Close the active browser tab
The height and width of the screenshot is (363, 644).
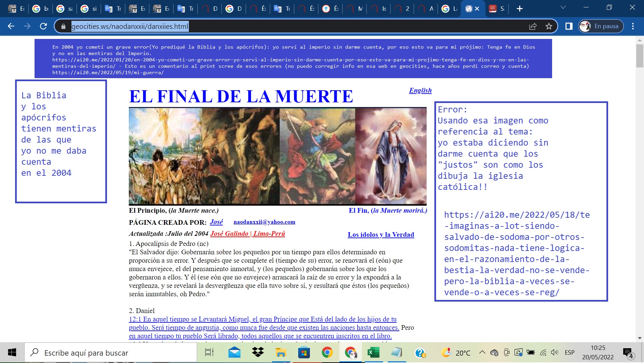click(477, 9)
